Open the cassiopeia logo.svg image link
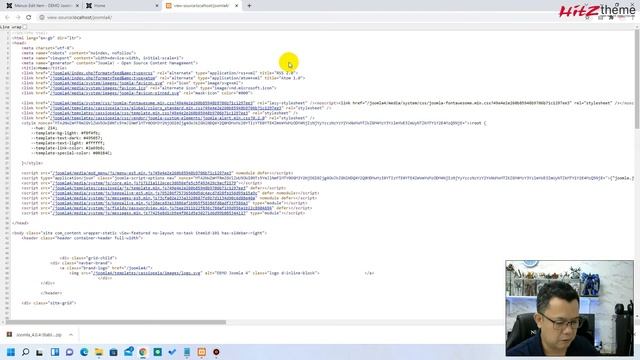Image resolution: width=640 pixels, height=360 pixels. tap(147, 273)
